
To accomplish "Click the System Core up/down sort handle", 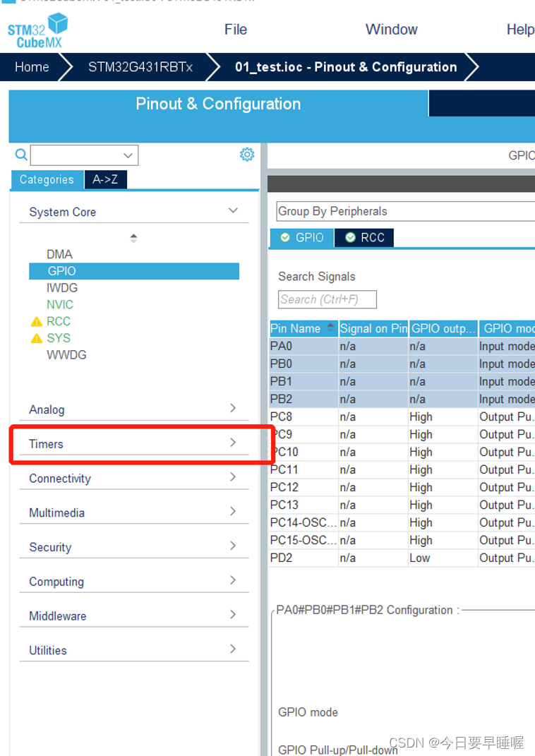I will pos(133,238).
